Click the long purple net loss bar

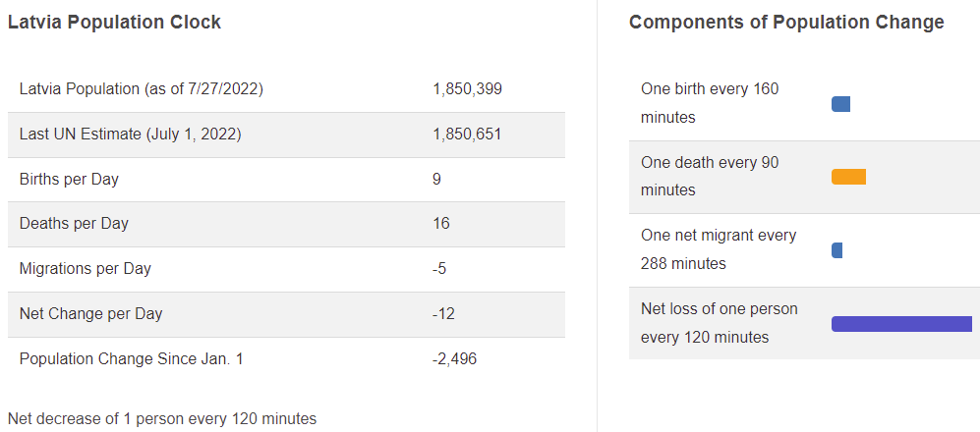[902, 324]
